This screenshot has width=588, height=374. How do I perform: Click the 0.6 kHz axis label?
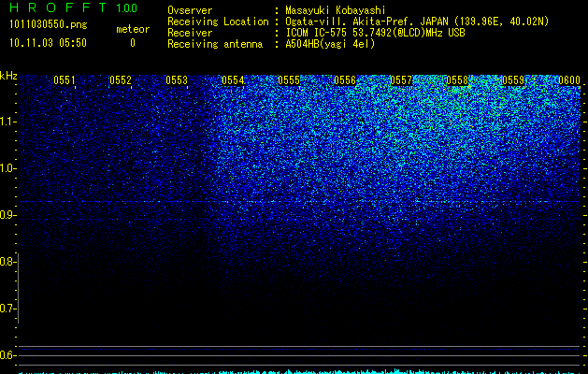click(7, 355)
